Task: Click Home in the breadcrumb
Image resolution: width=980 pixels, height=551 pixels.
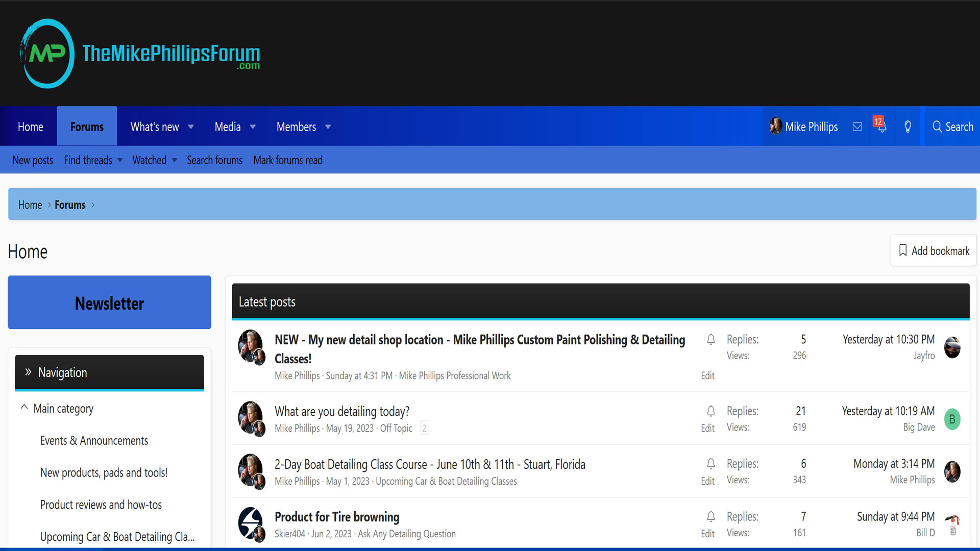Action: pos(30,205)
